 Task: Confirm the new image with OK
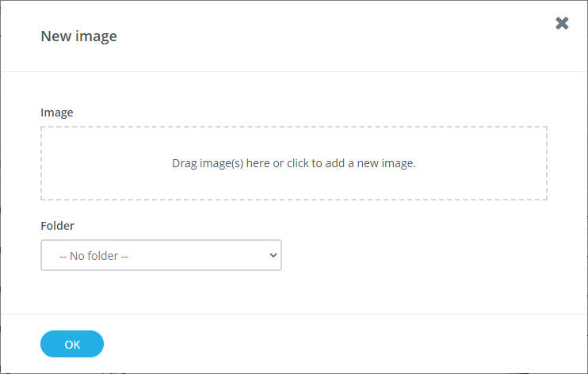click(x=72, y=344)
